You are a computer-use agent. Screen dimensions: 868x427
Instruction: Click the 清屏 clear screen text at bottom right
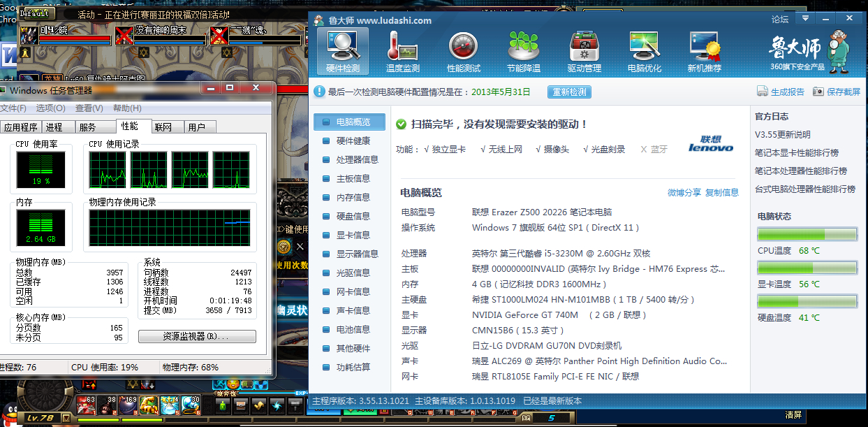pos(793,415)
